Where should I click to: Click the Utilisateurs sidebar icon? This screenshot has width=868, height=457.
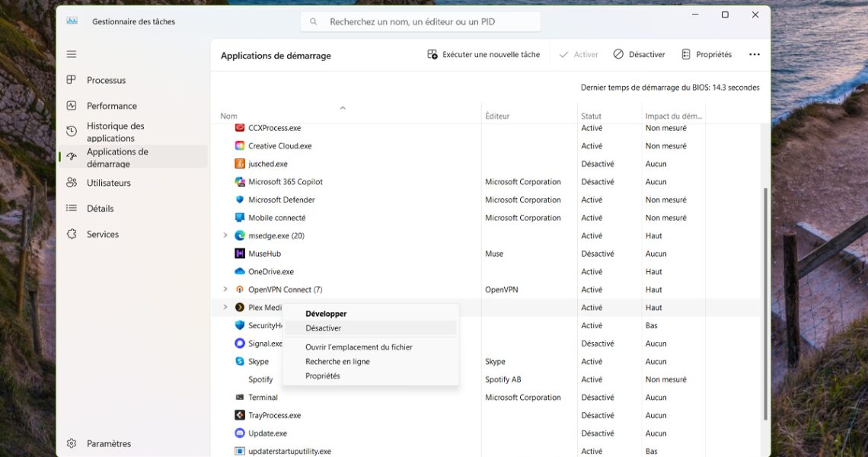point(72,183)
